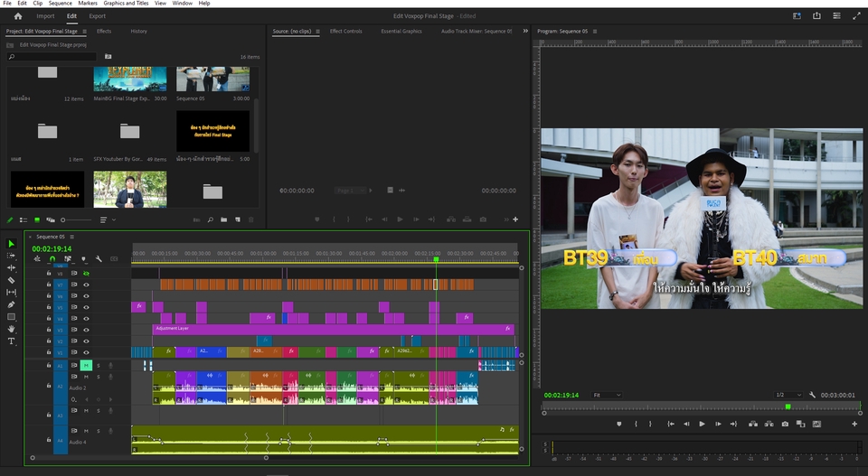Select the Pen tool

[x=12, y=304]
